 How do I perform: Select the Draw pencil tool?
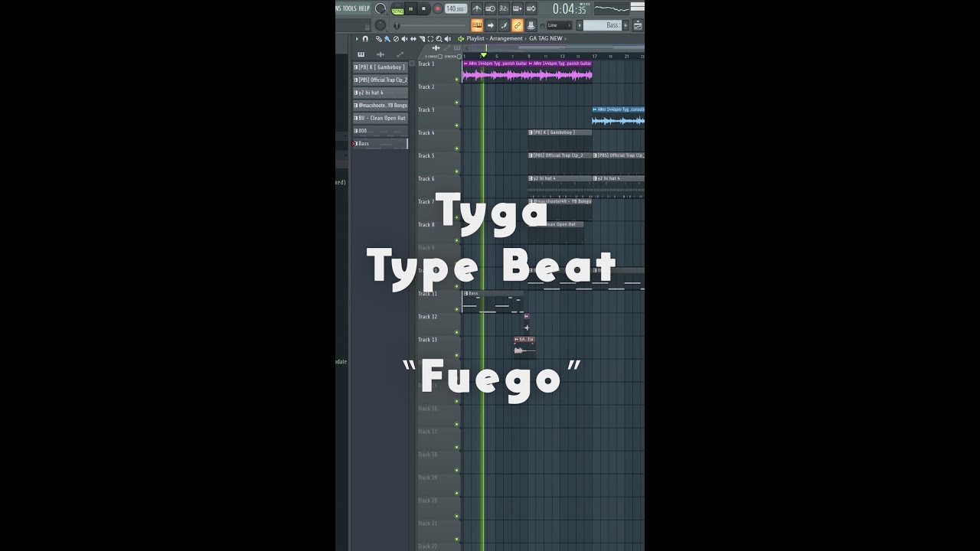379,38
